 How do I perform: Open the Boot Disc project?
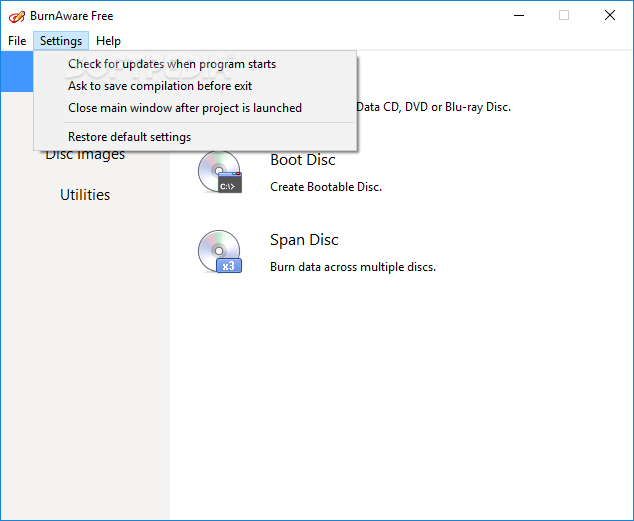[303, 160]
